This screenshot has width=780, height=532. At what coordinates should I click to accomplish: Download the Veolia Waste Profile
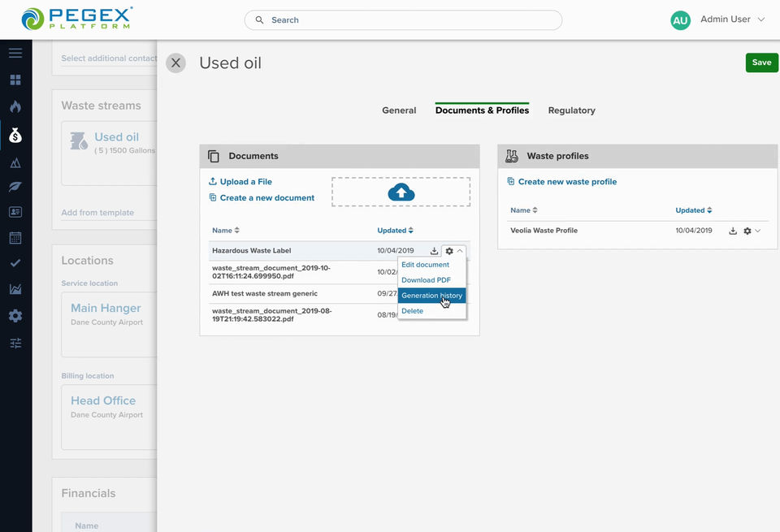tap(733, 231)
